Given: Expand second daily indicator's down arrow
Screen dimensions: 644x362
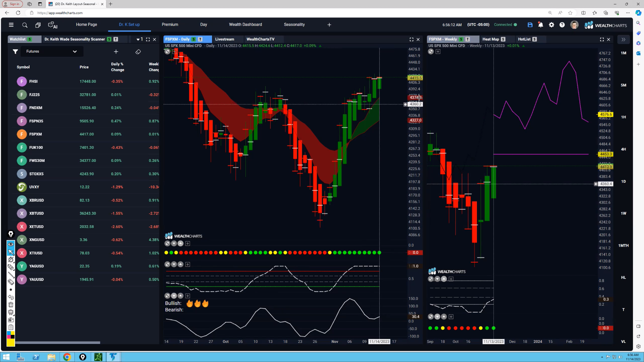Looking at the screenshot, I should pos(174,264).
